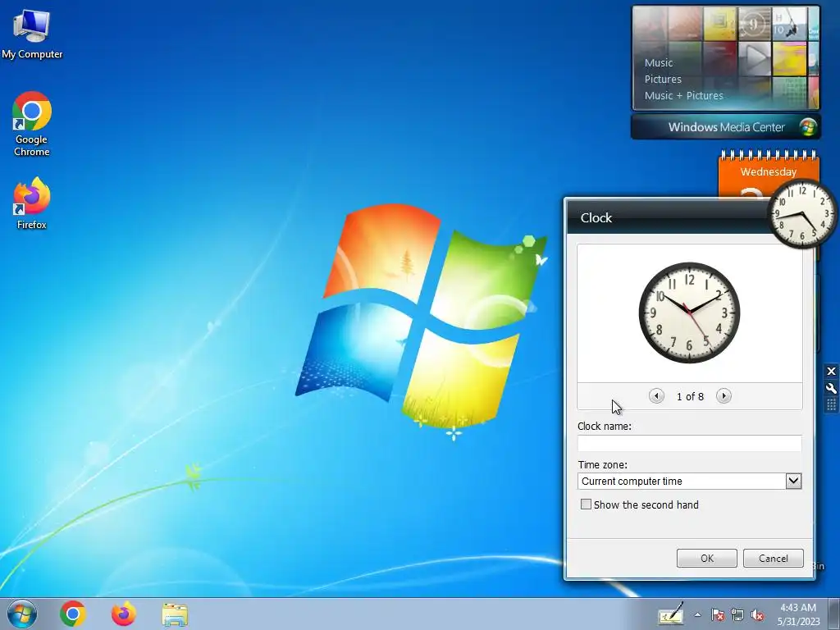Launch Firefox from the taskbar

124,614
